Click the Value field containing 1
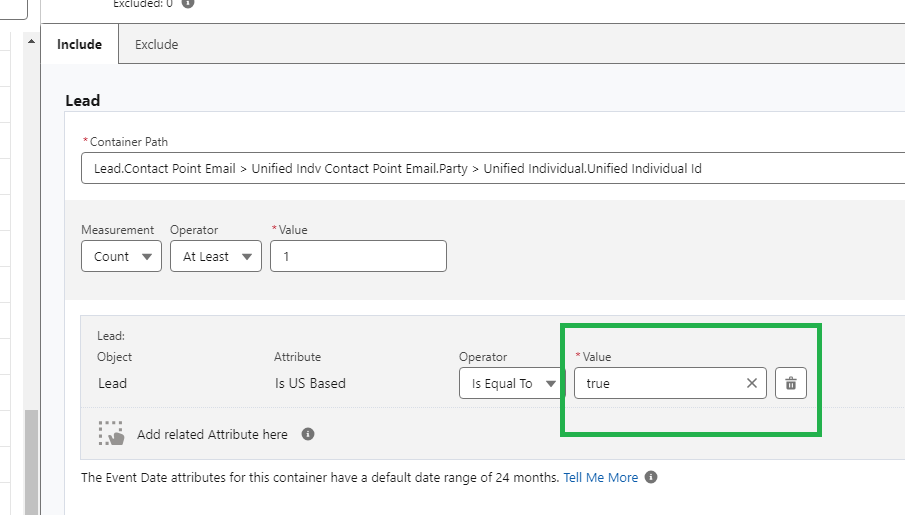The height and width of the screenshot is (515, 905). click(x=358, y=256)
